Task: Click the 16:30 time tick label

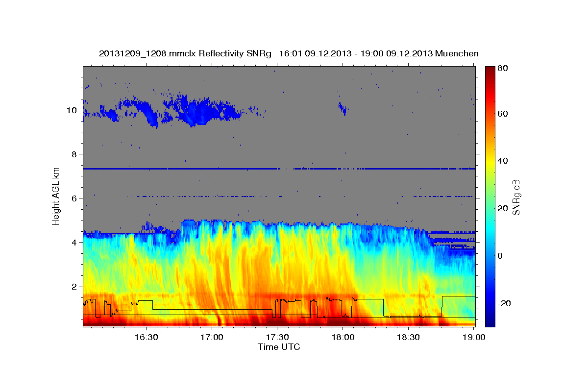Action: [146, 337]
